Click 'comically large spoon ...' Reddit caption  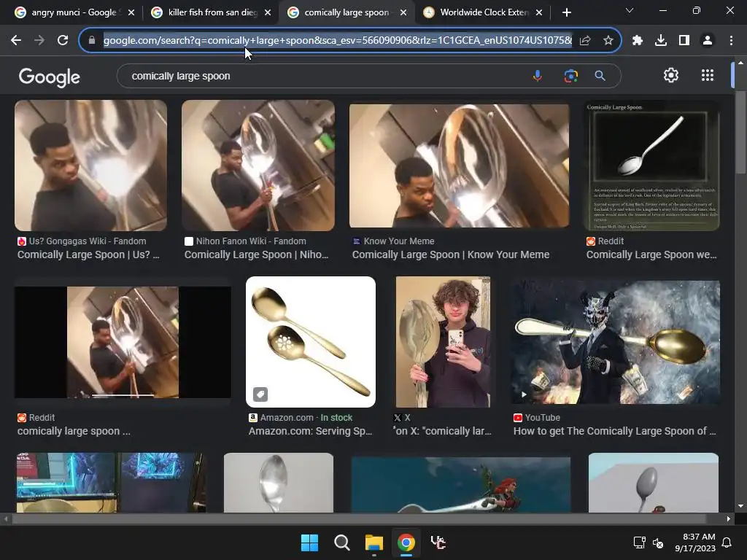[x=74, y=431]
